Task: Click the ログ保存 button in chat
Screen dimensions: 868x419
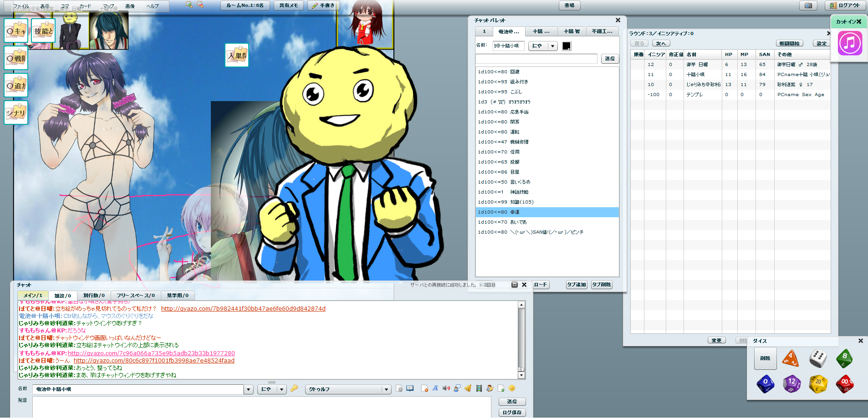Action: pyautogui.click(x=512, y=412)
